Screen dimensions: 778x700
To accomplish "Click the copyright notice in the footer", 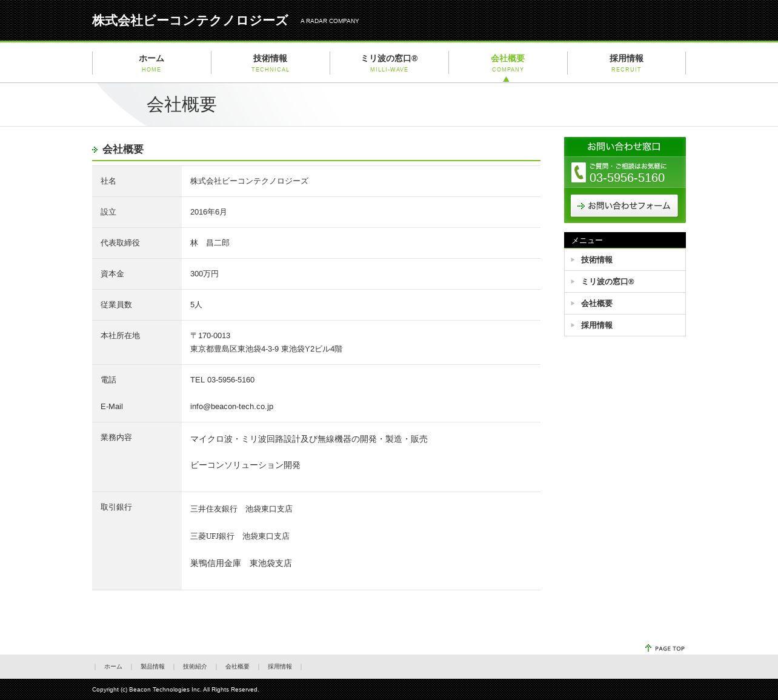I will point(176,690).
